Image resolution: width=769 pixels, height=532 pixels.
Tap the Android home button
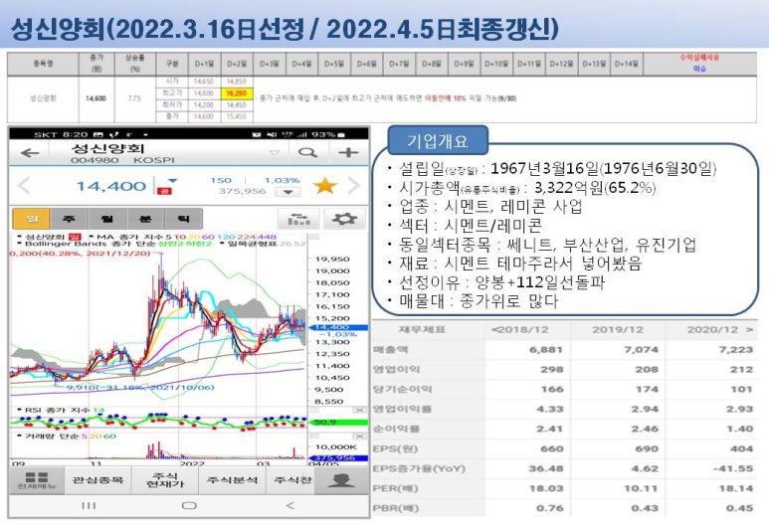[x=189, y=505]
